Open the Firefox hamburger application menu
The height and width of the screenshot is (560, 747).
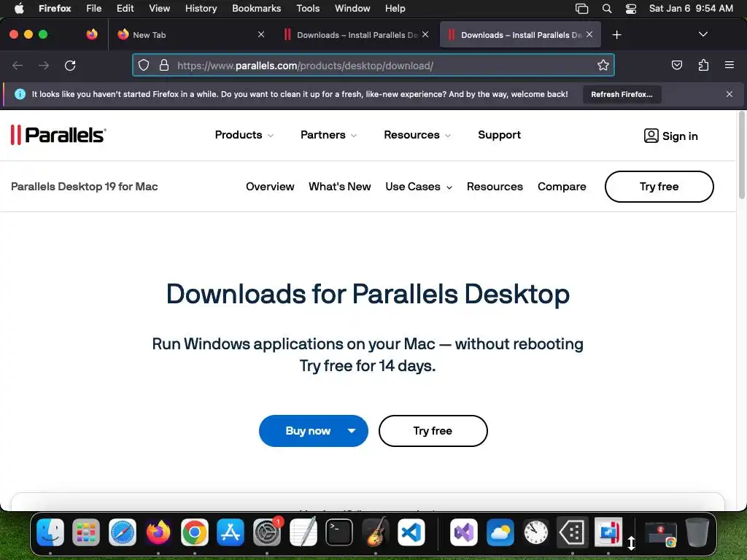click(x=729, y=65)
